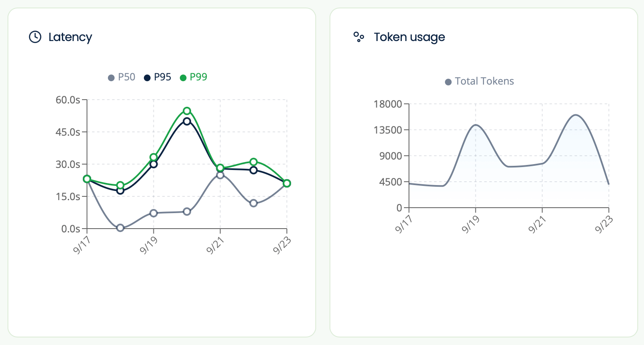Toggle the Total Tokens legend entry
Image resolution: width=644 pixels, height=345 pixels.
click(480, 81)
